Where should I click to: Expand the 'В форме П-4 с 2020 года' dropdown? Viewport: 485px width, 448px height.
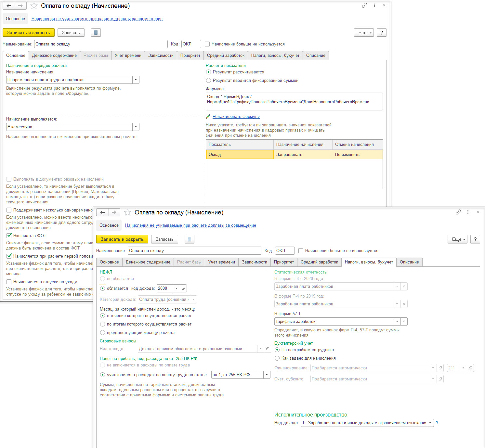(x=397, y=287)
